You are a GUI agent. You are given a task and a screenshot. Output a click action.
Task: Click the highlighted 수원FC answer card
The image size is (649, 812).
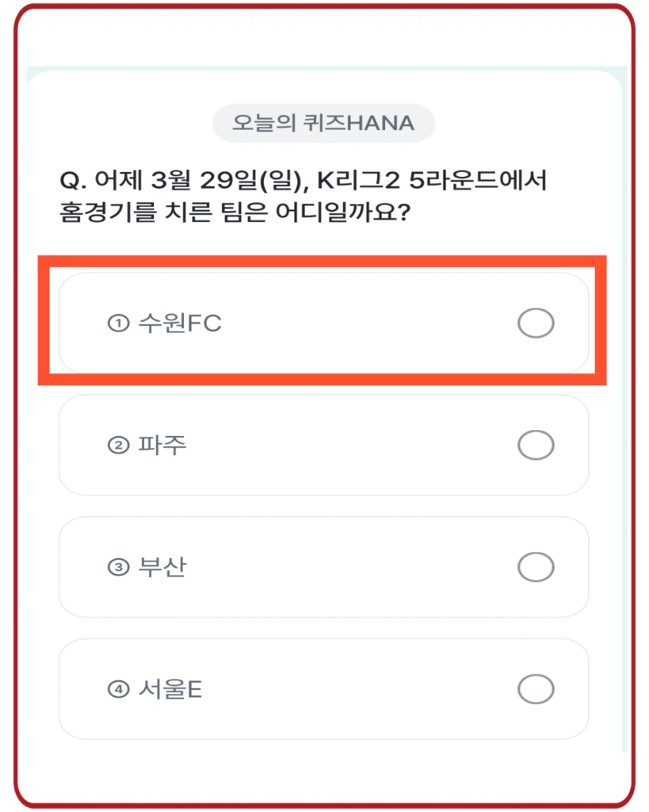[323, 323]
